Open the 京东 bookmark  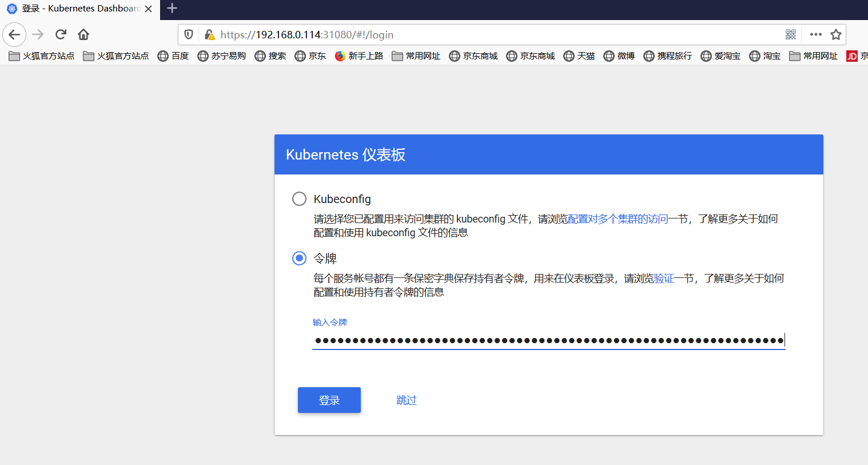pos(310,56)
